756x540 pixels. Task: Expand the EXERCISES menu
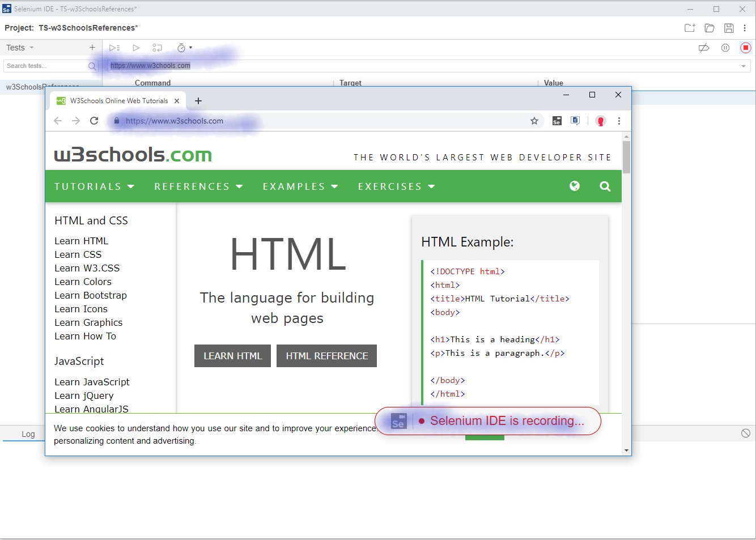(x=396, y=186)
